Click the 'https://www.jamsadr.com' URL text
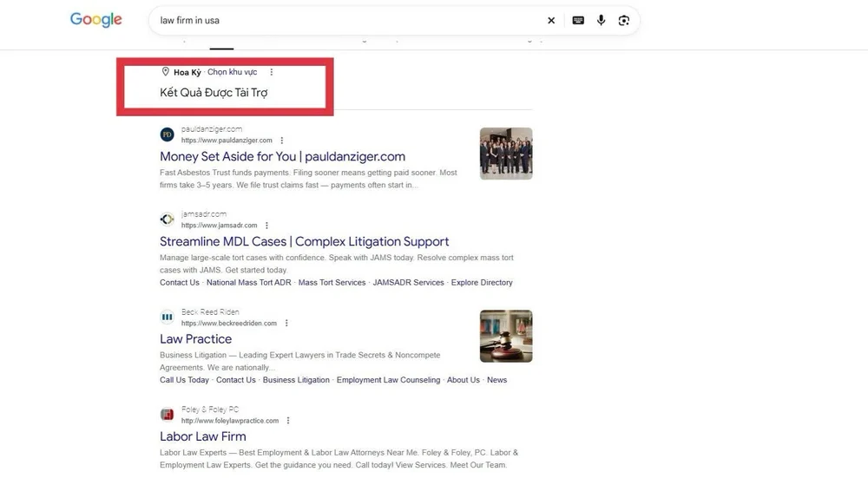 point(220,226)
